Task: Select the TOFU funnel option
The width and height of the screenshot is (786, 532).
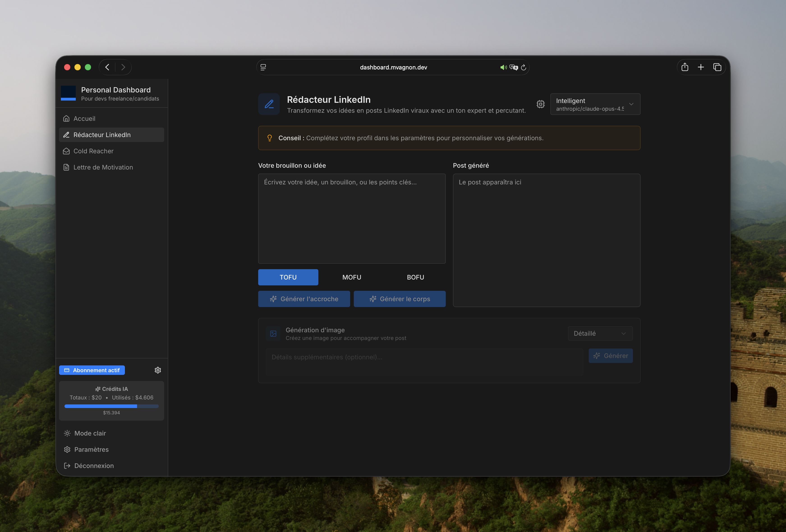Action: coord(288,277)
